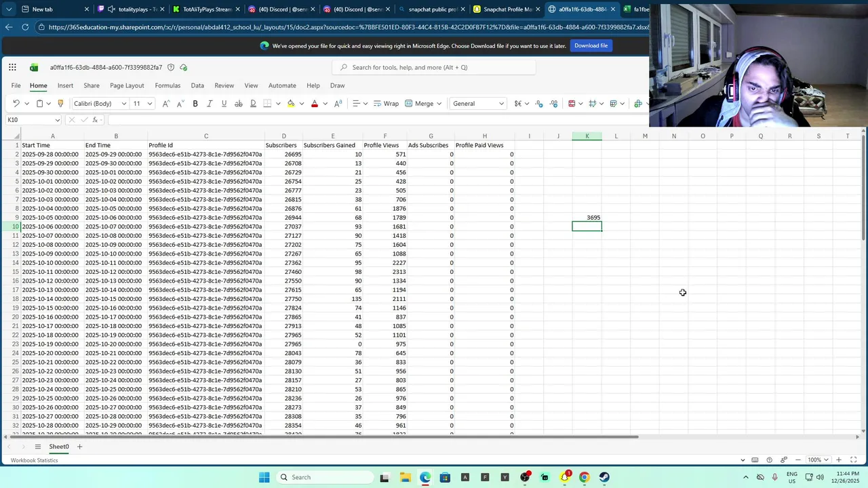Select the Sheet0 sheet tab
The height and width of the screenshot is (488, 868).
click(58, 447)
